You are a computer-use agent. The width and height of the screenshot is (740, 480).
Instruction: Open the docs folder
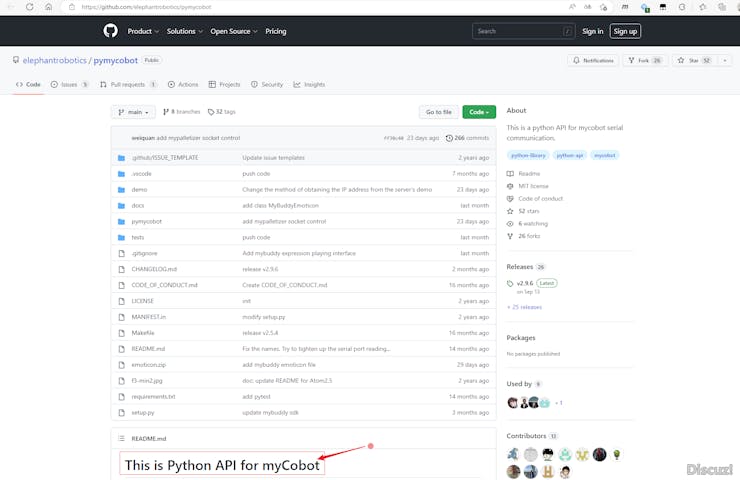[x=138, y=206]
